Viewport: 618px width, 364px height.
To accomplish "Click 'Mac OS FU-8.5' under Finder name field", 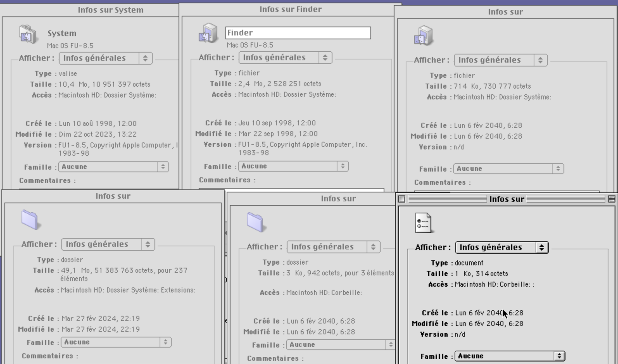I will coord(250,45).
